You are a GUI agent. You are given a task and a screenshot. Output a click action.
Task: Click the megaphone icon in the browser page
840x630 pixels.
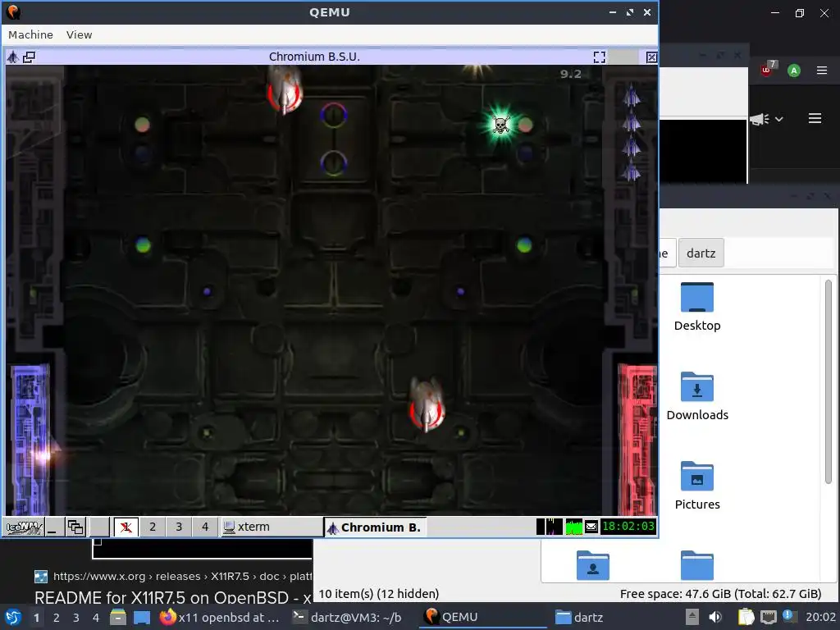tap(760, 119)
